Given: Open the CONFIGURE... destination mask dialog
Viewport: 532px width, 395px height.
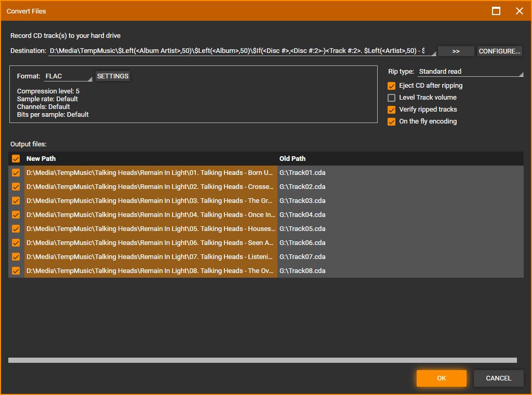Looking at the screenshot, I should pos(499,51).
